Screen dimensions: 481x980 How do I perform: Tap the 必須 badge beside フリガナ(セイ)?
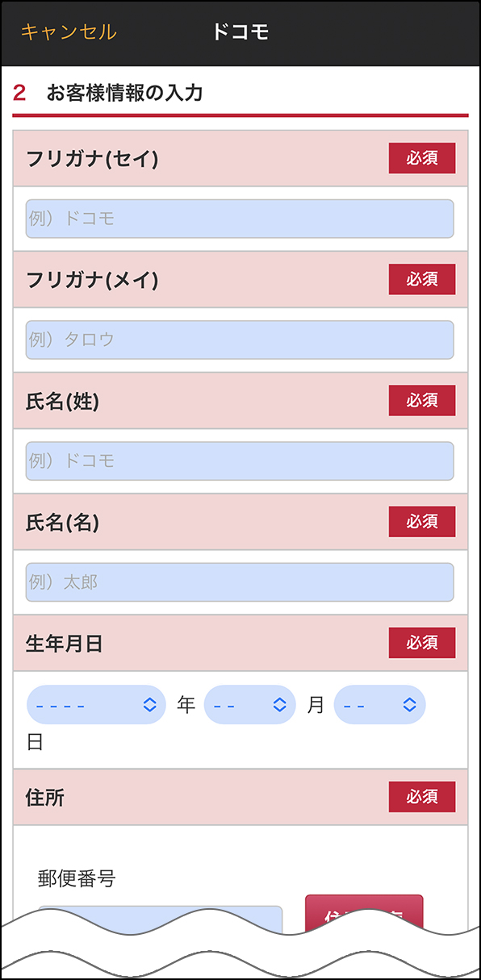coord(421,158)
